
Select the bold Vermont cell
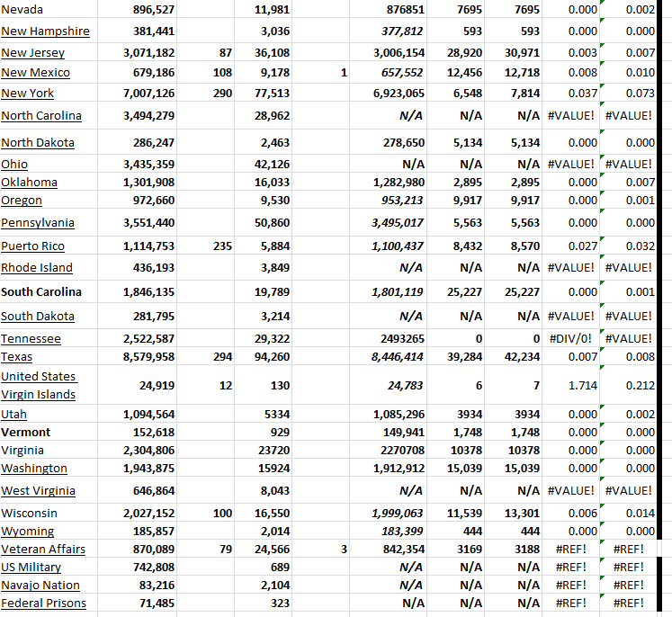click(26, 433)
